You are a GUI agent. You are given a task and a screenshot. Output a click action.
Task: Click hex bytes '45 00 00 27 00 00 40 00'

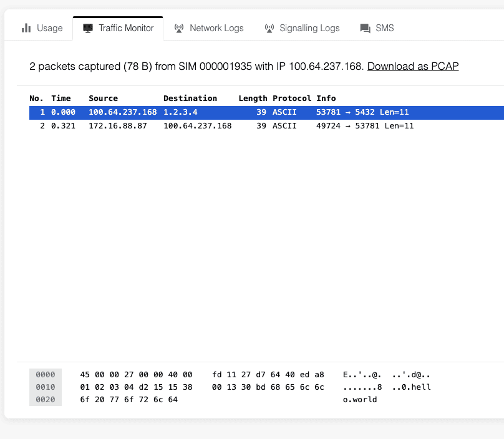point(136,375)
